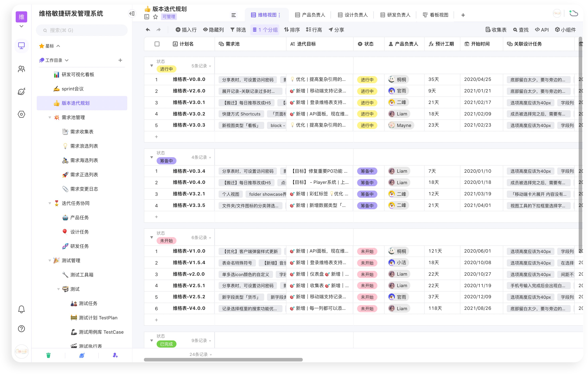Collapse the 需求池管理 folder
588x374 pixels.
50,117
